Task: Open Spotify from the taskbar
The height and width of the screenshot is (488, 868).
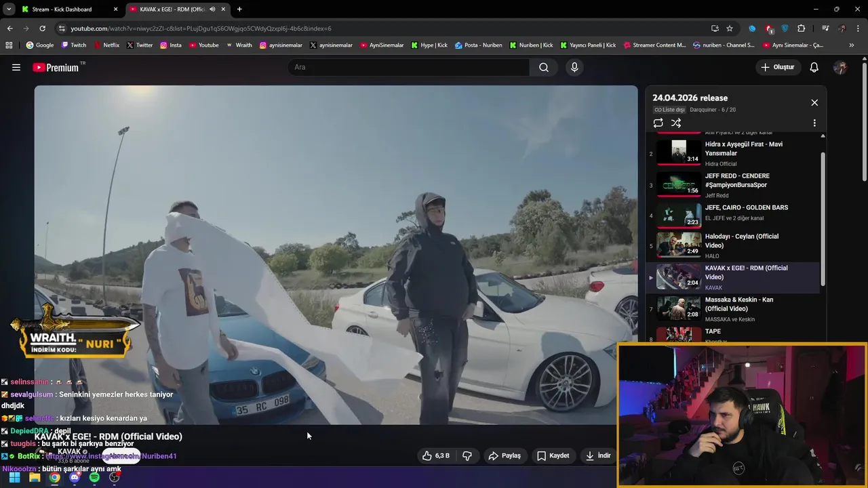Action: [94, 477]
